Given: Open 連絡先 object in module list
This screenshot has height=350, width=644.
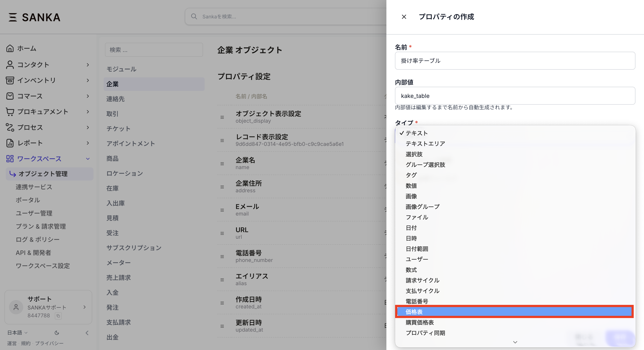Looking at the screenshot, I should (115, 99).
